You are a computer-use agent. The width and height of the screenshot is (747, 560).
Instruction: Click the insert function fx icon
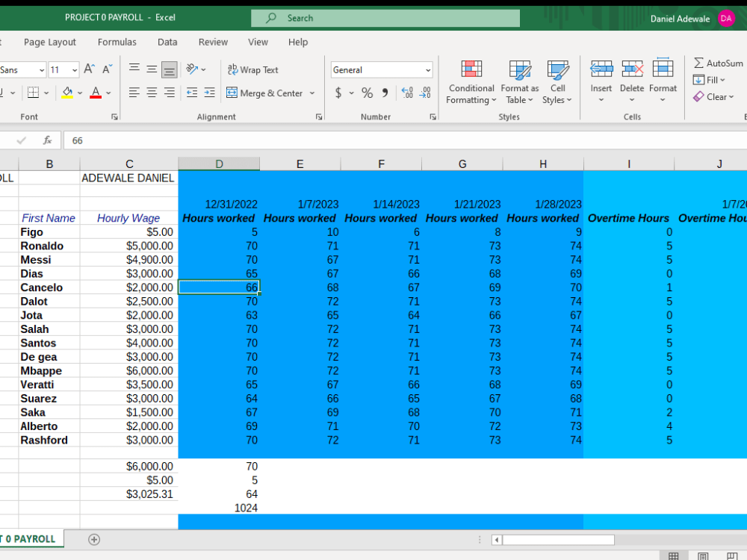[x=47, y=140]
